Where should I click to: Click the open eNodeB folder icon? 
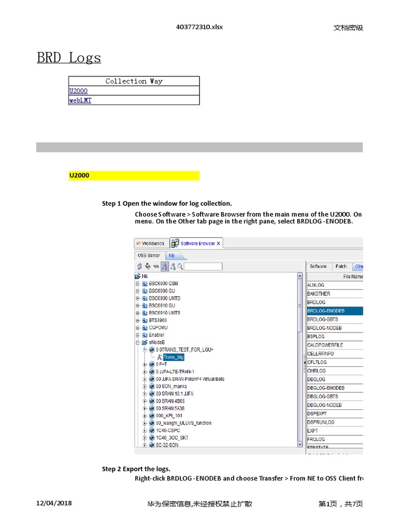coord(145,342)
